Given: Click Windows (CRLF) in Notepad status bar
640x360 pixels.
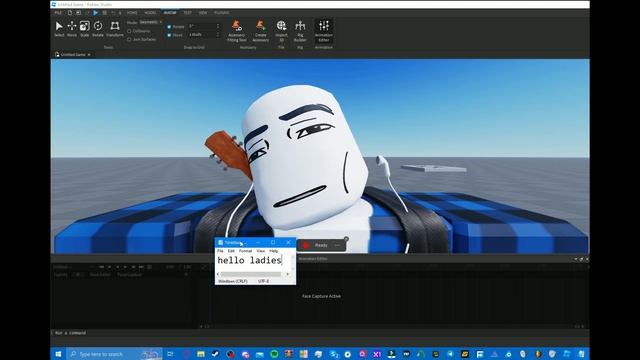Looking at the screenshot, I should [x=233, y=281].
